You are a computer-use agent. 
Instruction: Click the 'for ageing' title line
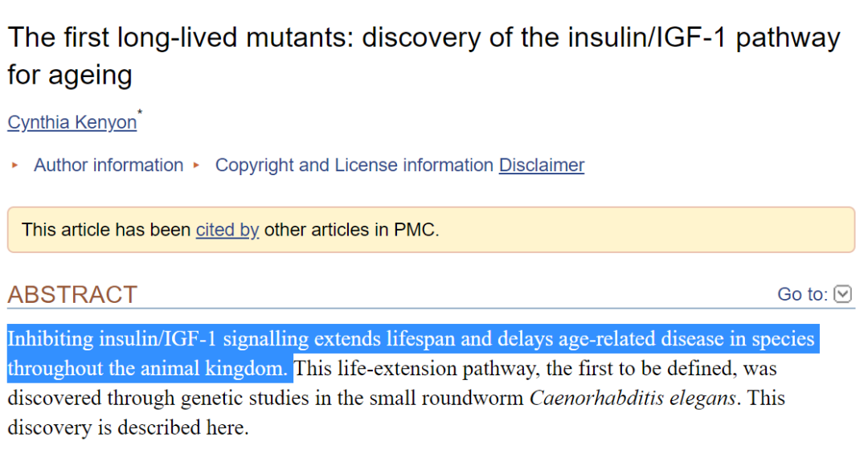[70, 75]
